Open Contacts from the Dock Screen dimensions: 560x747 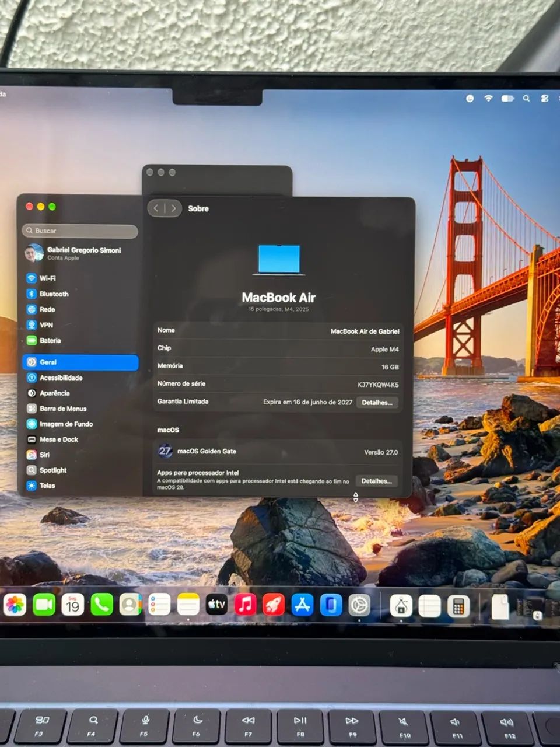click(130, 605)
